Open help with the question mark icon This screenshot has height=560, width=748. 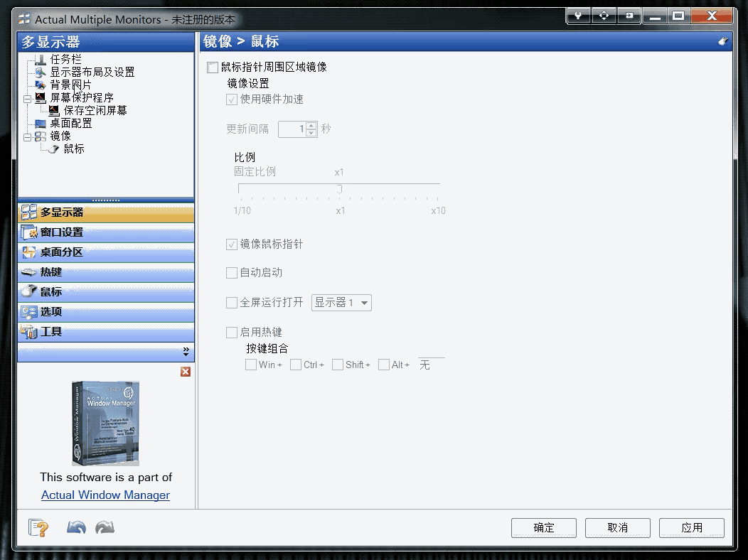(x=38, y=527)
